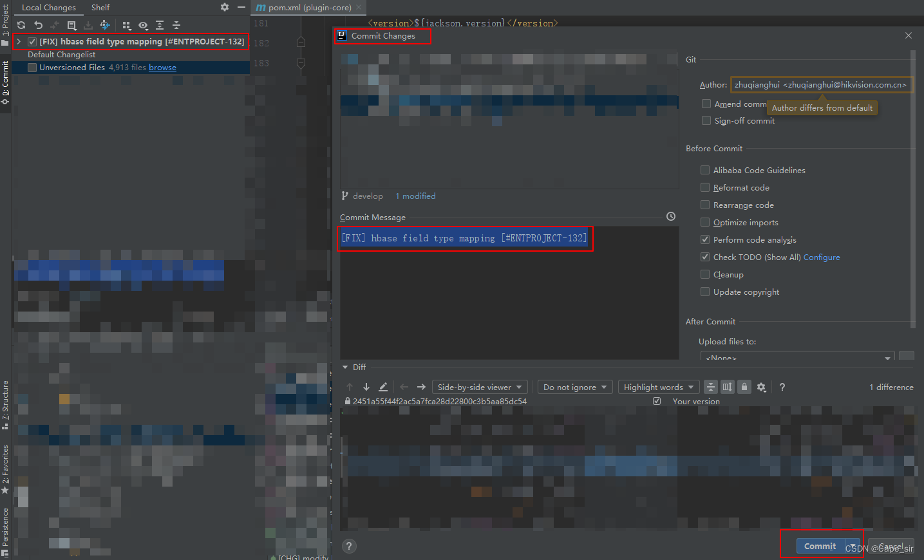Click the browse link for unversioned files
This screenshot has height=560, width=924.
[x=162, y=68]
